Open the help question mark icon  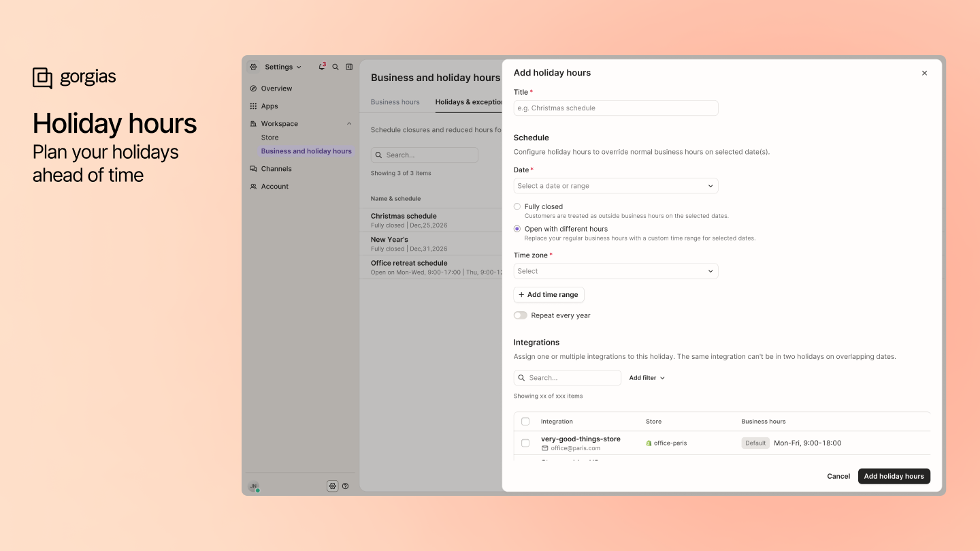pyautogui.click(x=345, y=486)
